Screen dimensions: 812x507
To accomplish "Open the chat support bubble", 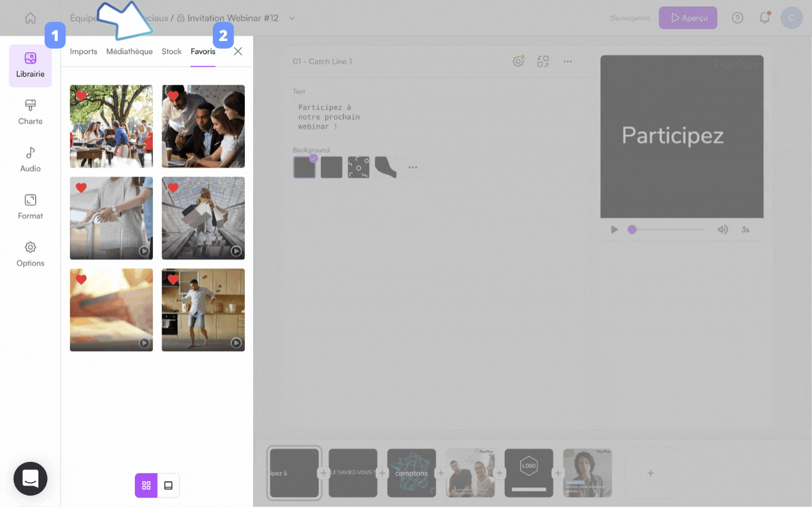I will tap(30, 478).
